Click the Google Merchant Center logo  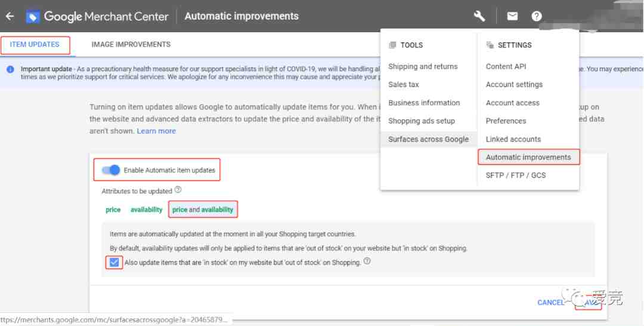click(x=97, y=17)
